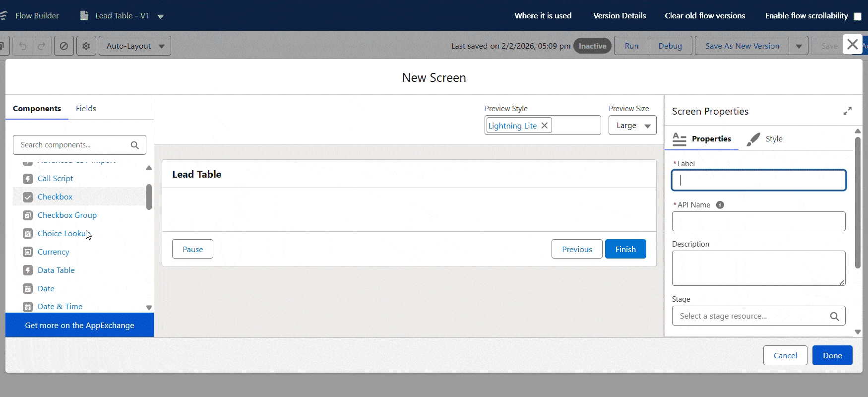868x397 pixels.
Task: Click the Data Table component icon
Action: click(x=28, y=270)
